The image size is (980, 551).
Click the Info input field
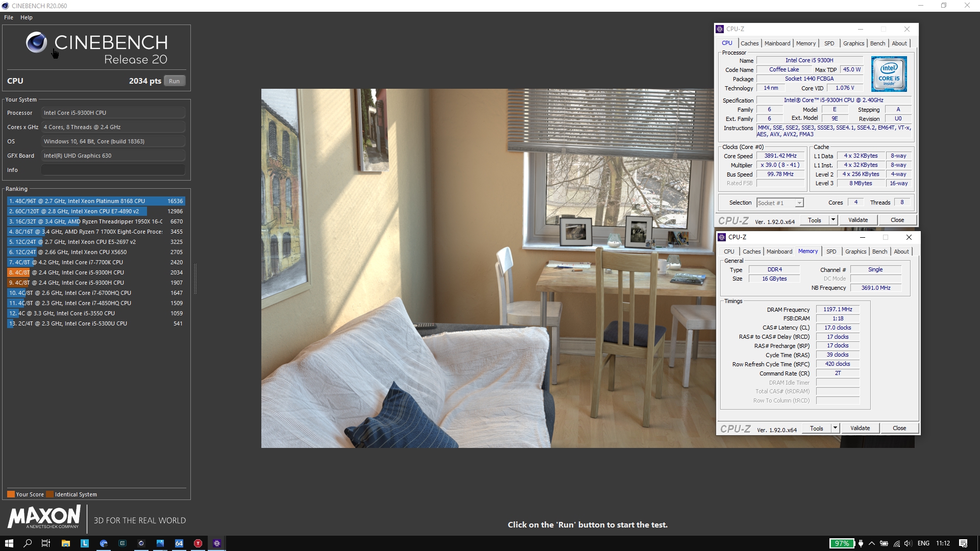[113, 170]
